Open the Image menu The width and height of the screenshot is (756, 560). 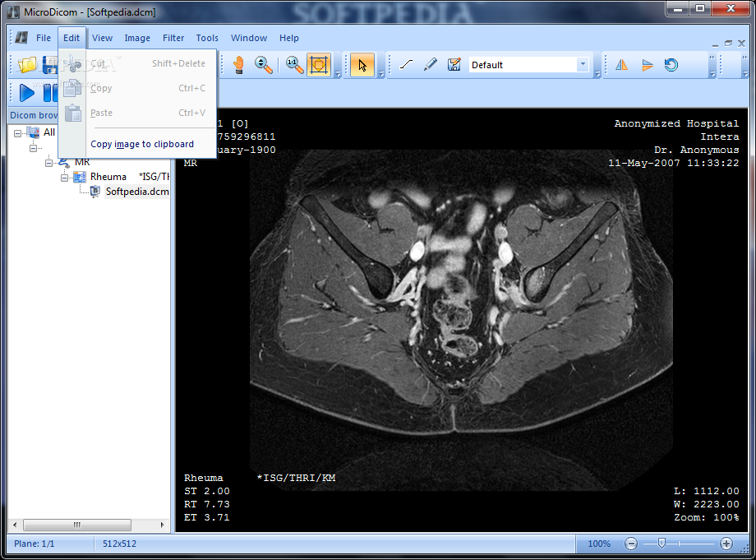(x=137, y=38)
